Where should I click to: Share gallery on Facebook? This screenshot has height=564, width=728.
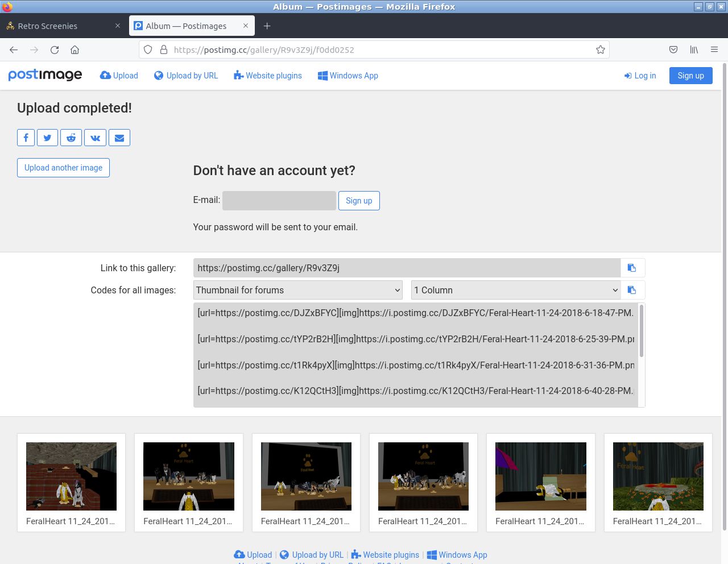click(26, 138)
